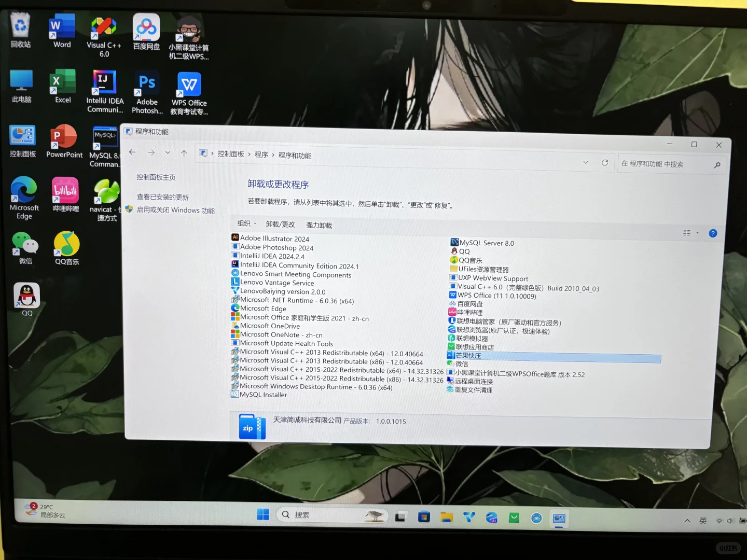This screenshot has width=747, height=560.
Task: Click the 强力卸载 toolbar button
Action: (x=319, y=225)
